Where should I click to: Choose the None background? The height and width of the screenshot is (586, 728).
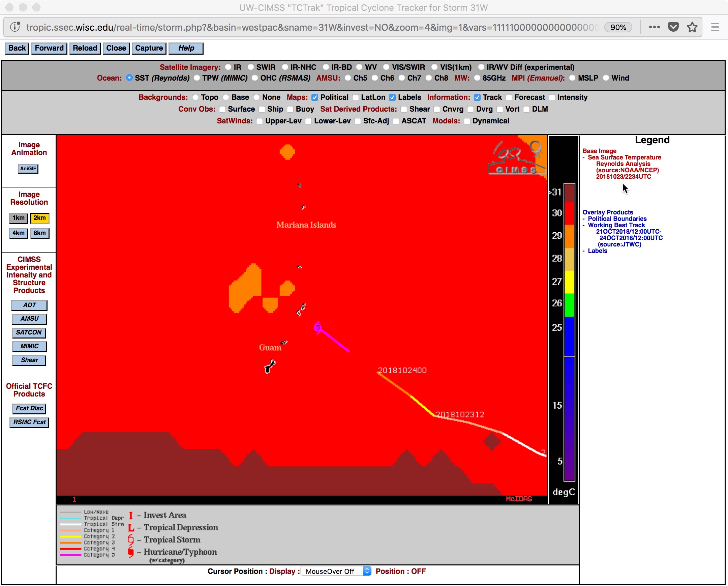click(256, 97)
